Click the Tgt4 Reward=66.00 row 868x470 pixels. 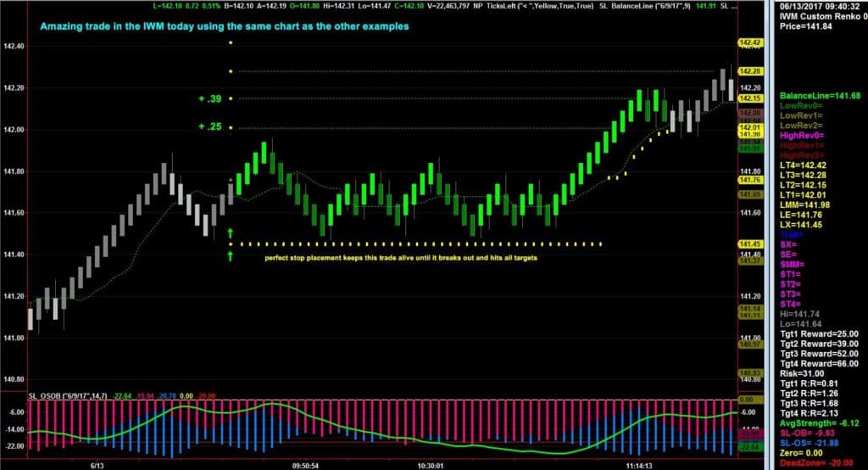pyautogui.click(x=819, y=364)
